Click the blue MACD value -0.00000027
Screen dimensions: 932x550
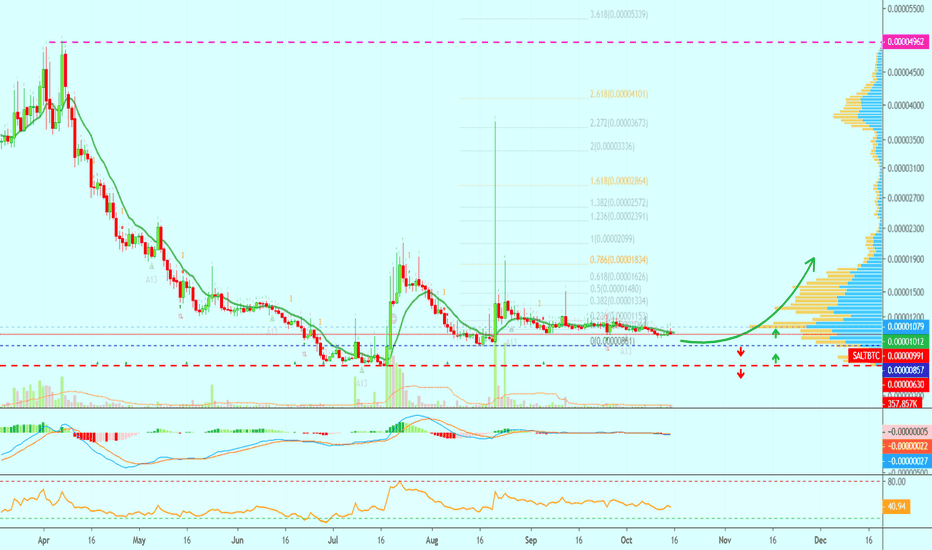pos(907,461)
